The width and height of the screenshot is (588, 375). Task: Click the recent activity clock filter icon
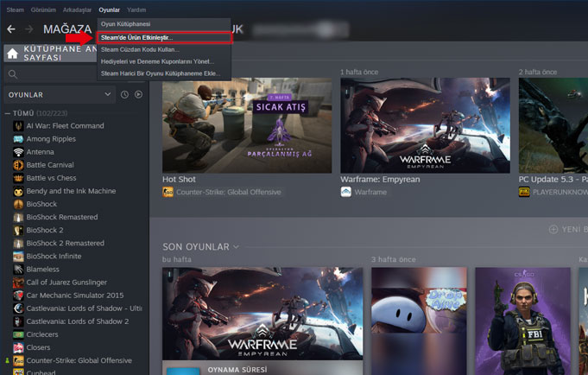tap(125, 94)
